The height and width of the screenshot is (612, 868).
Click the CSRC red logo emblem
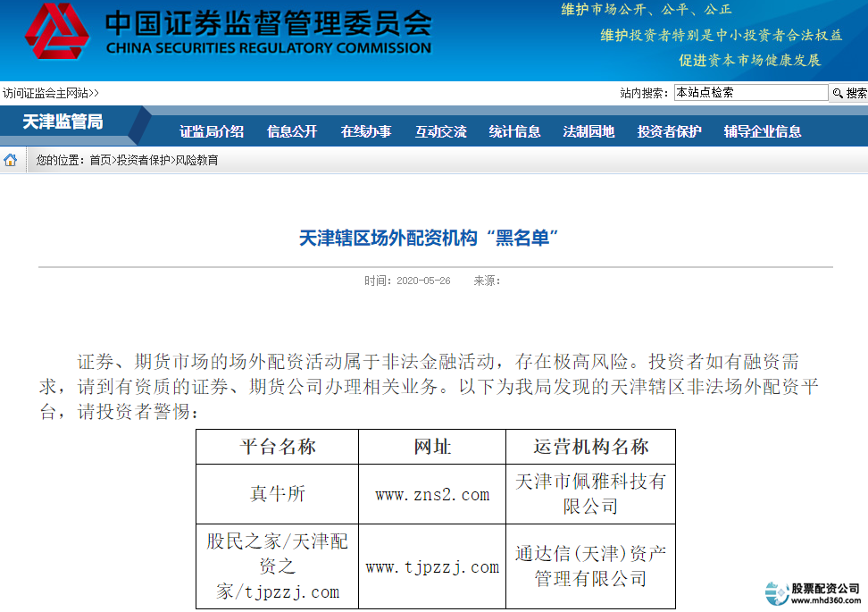pos(56,30)
